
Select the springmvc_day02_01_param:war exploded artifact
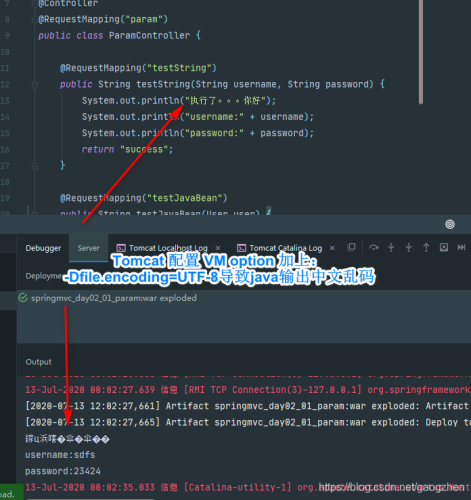point(114,298)
